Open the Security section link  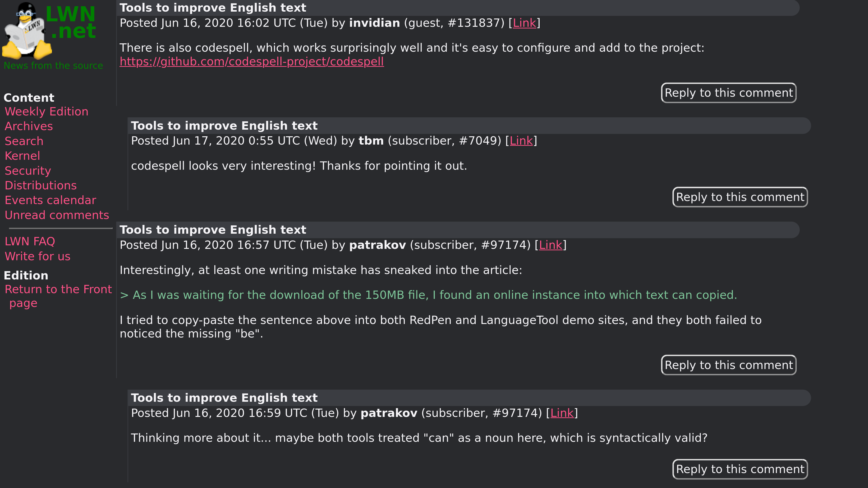[28, 171]
